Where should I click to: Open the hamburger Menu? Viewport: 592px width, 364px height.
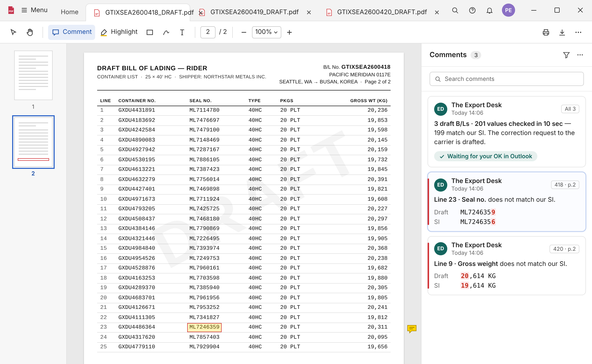35,10
